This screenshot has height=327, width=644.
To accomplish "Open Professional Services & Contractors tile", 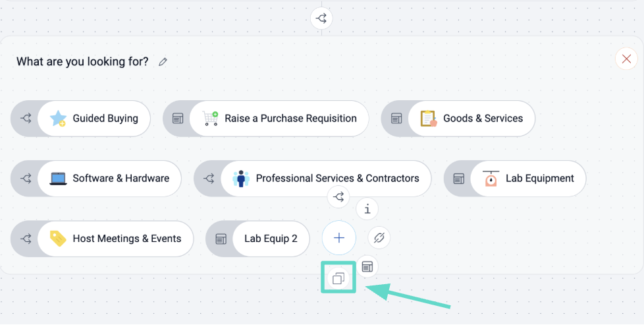I will tap(325, 179).
